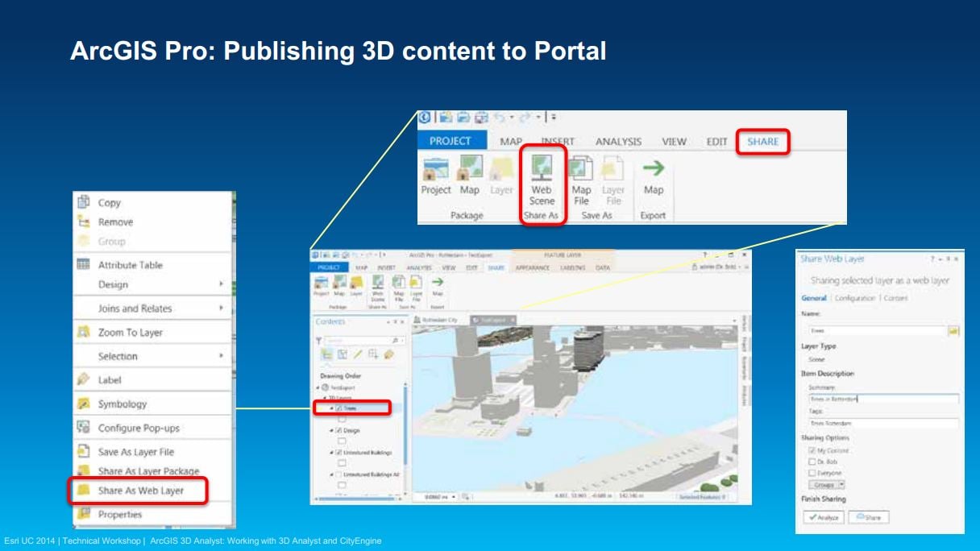Toggle My Content sharing checkbox
The width and height of the screenshot is (980, 551).
click(811, 450)
